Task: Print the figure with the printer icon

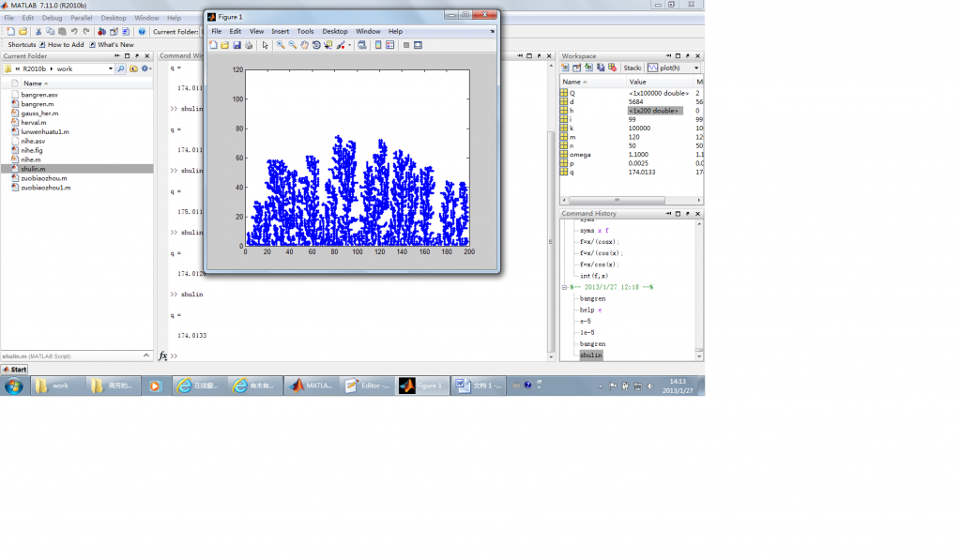Action: point(248,45)
